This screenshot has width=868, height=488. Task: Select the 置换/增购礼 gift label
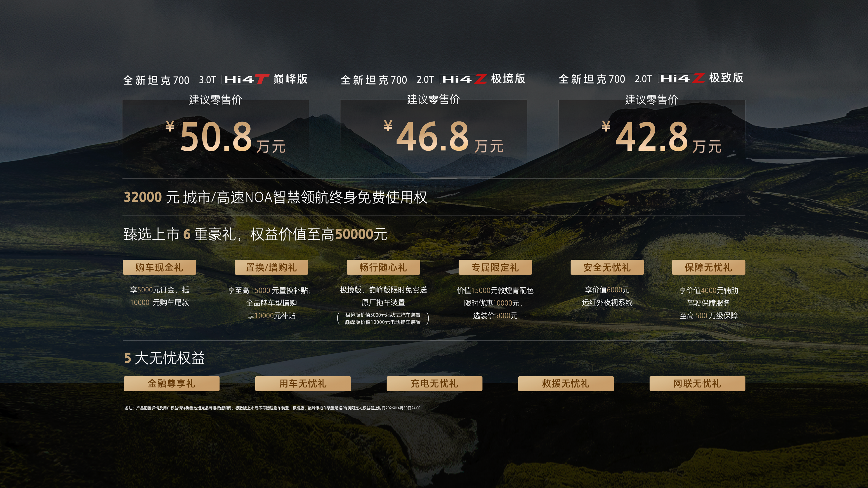pos(271,267)
